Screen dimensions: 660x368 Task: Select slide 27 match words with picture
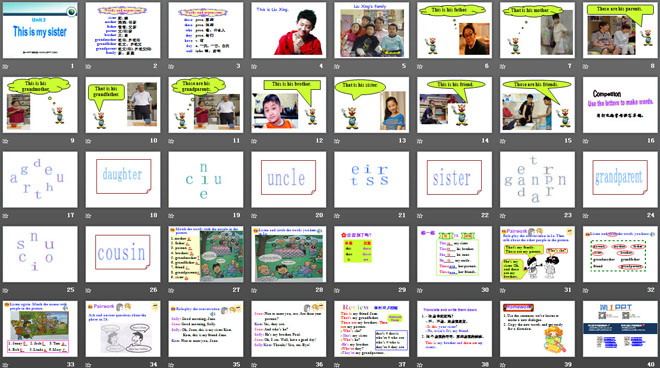coord(206,254)
